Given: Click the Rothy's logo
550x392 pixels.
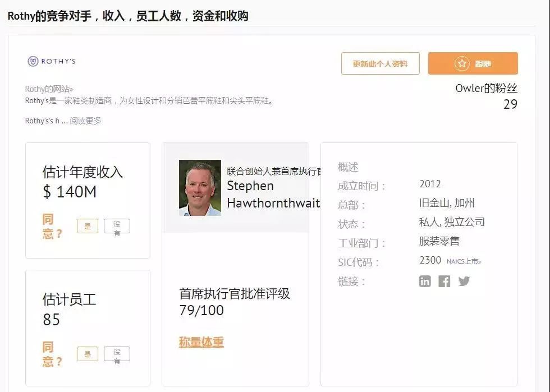Looking at the screenshot, I should click(52, 61).
